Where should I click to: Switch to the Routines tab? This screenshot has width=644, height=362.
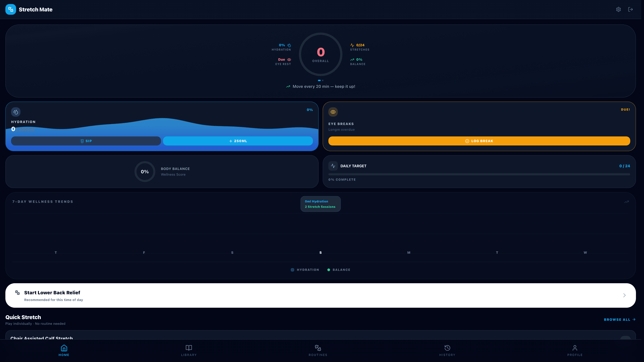pyautogui.click(x=318, y=350)
